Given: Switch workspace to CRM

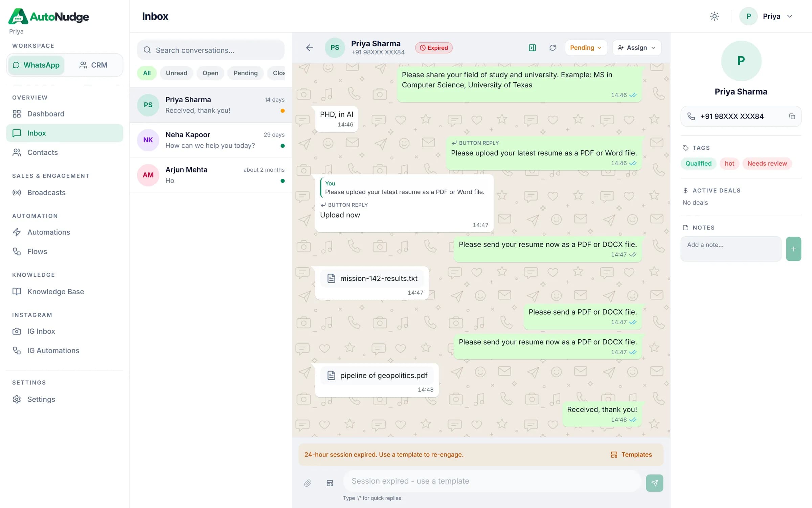Looking at the screenshot, I should (93, 65).
